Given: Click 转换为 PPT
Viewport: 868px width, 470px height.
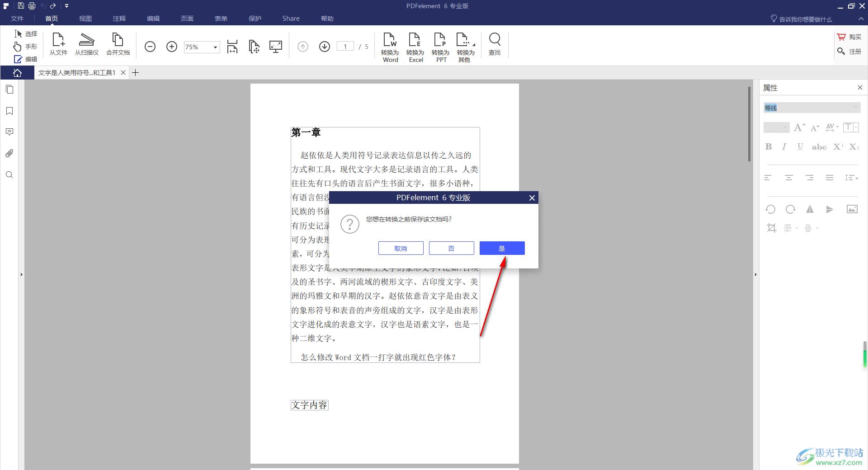Looking at the screenshot, I should point(441,47).
